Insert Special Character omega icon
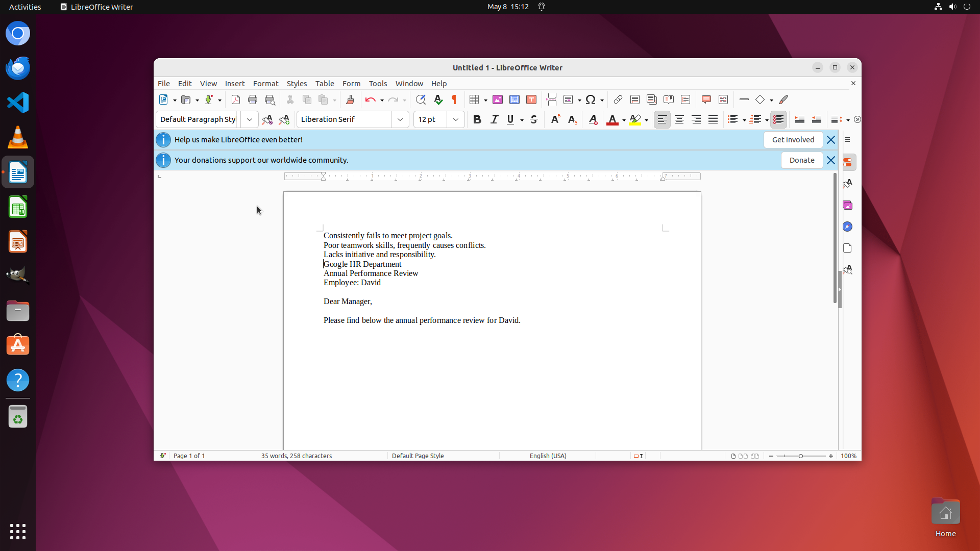This screenshot has width=980, height=551. point(591,99)
